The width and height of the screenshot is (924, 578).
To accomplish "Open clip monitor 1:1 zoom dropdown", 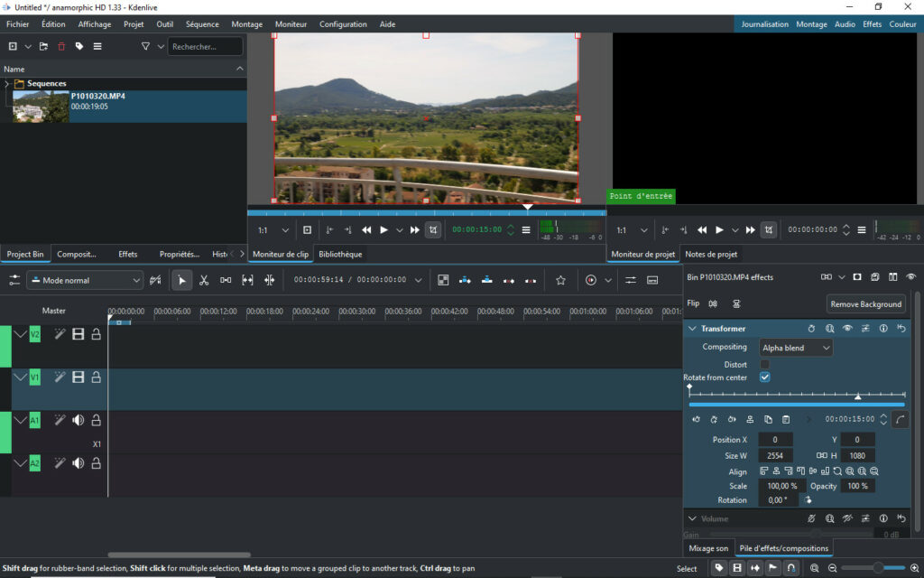I will click(x=273, y=230).
